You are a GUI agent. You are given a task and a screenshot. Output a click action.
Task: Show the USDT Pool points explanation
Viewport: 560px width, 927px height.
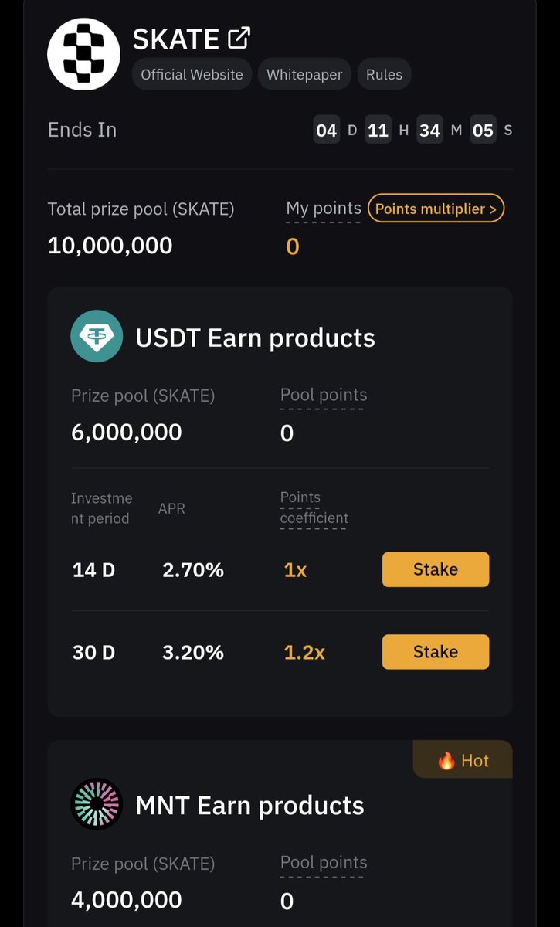[324, 395]
